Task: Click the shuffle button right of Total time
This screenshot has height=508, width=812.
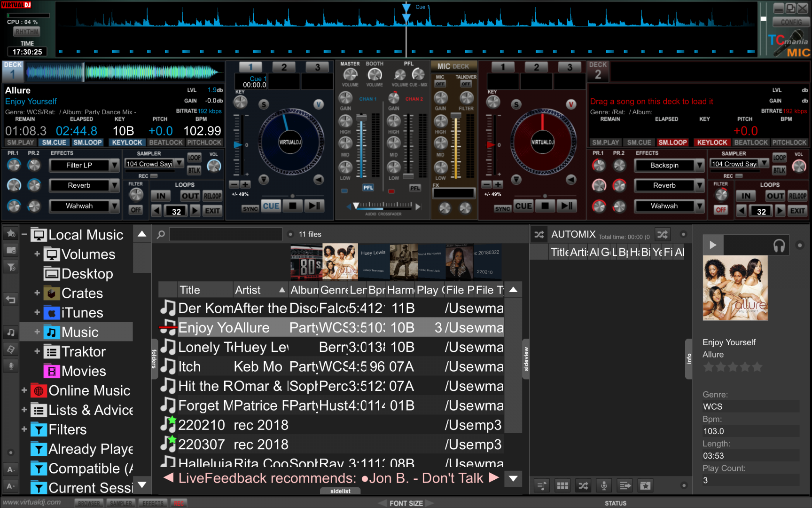Action: pos(663,234)
